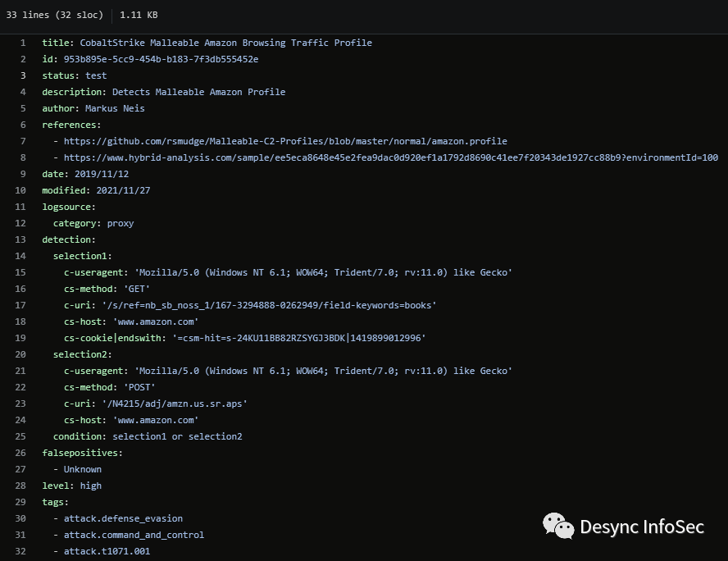Click the 'falsepositives:' key
Image resolution: width=728 pixels, height=561 pixels.
[82, 453]
